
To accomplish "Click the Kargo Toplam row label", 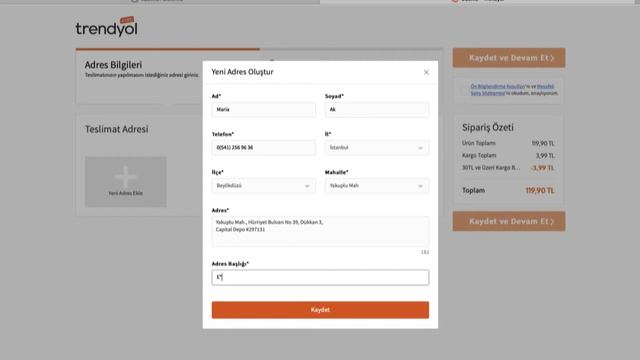I will (x=479, y=156).
